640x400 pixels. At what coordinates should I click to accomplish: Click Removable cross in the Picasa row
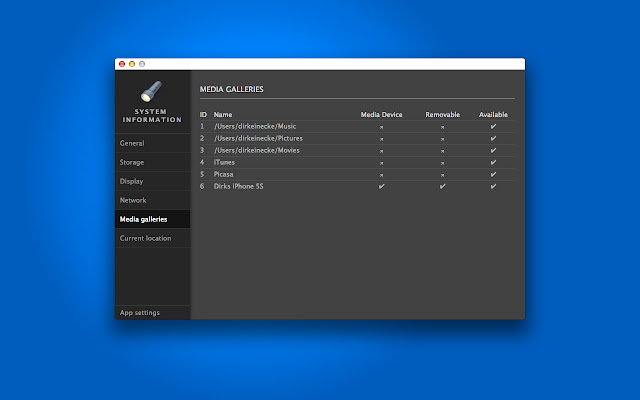coord(442,175)
